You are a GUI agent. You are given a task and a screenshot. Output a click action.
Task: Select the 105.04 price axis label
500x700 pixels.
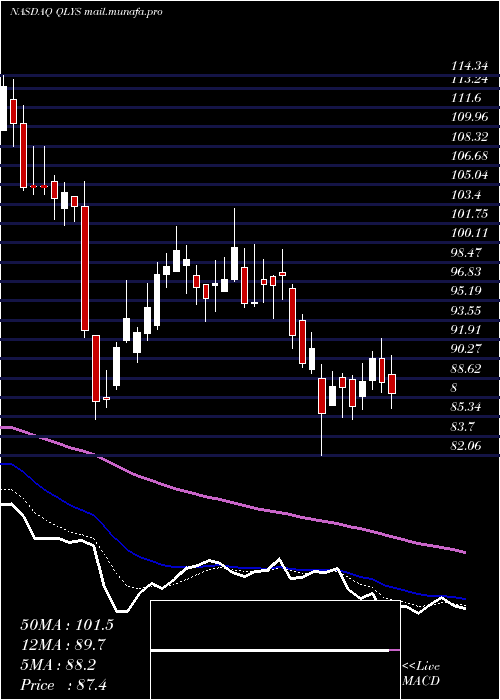click(469, 175)
